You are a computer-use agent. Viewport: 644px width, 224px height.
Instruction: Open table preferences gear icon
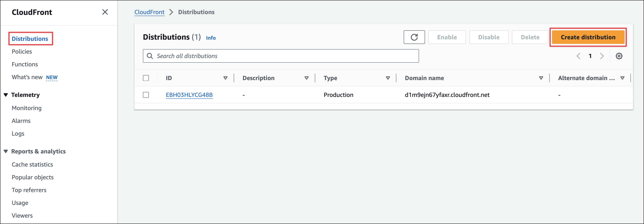coord(619,56)
